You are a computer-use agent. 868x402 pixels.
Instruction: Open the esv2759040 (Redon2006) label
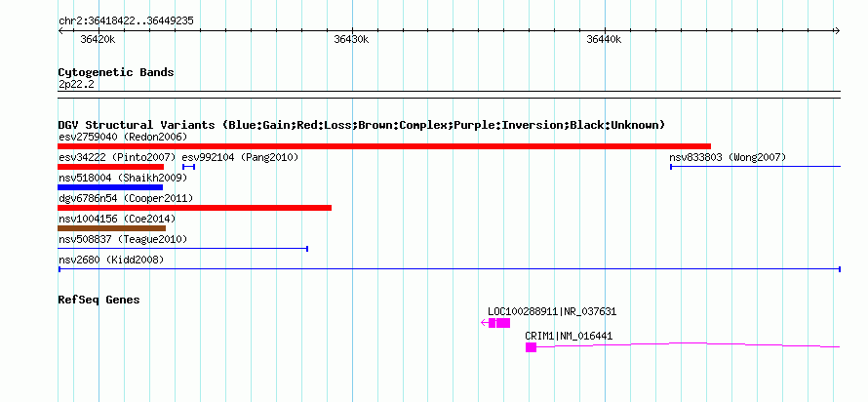pyautogui.click(x=123, y=137)
